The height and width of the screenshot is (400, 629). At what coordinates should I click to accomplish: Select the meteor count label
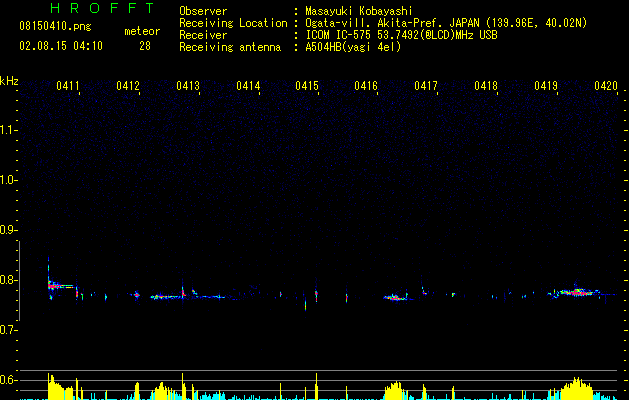point(142,31)
